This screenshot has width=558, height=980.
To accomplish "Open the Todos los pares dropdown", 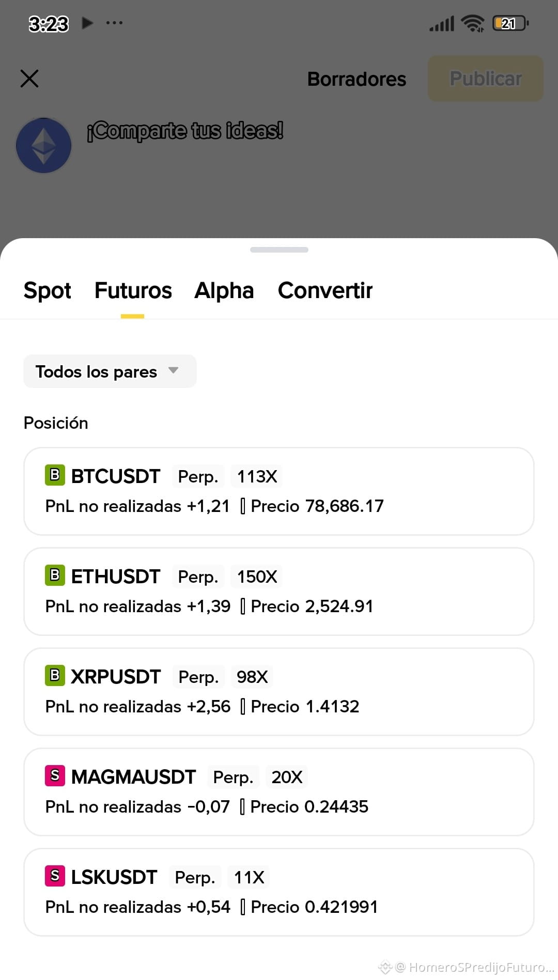I will (x=110, y=371).
